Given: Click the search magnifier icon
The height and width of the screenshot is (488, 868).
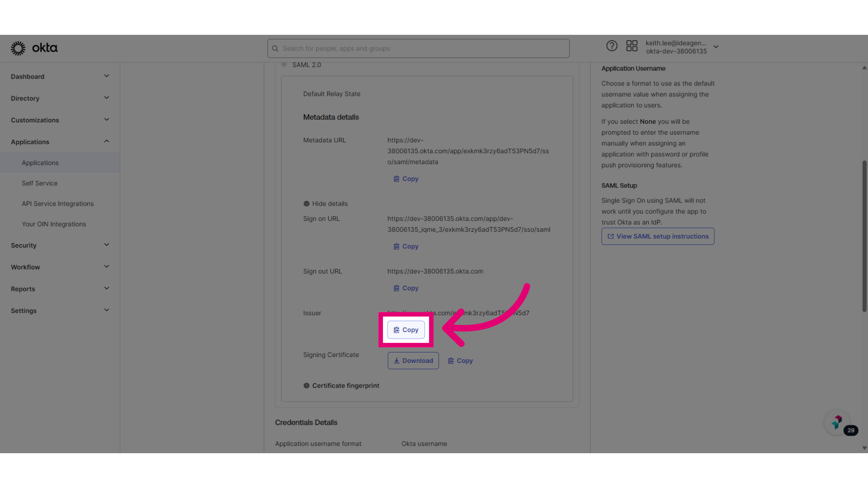Looking at the screenshot, I should pyautogui.click(x=275, y=48).
